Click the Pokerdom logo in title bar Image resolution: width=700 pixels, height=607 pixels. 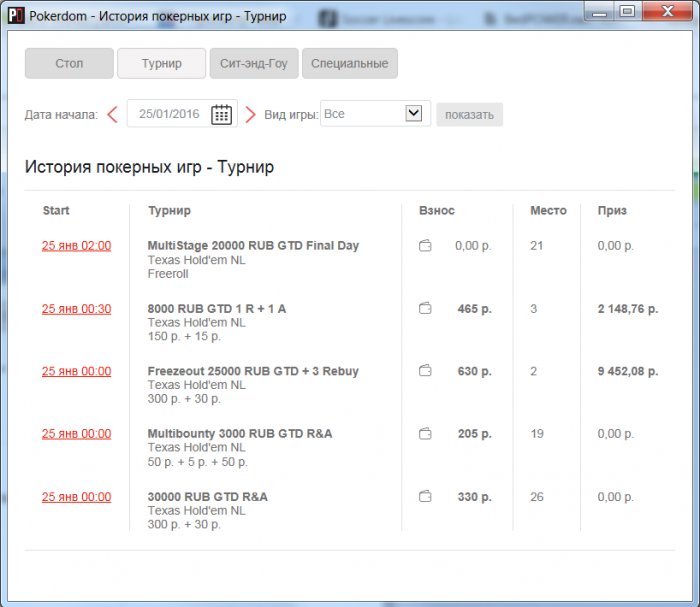[16, 16]
